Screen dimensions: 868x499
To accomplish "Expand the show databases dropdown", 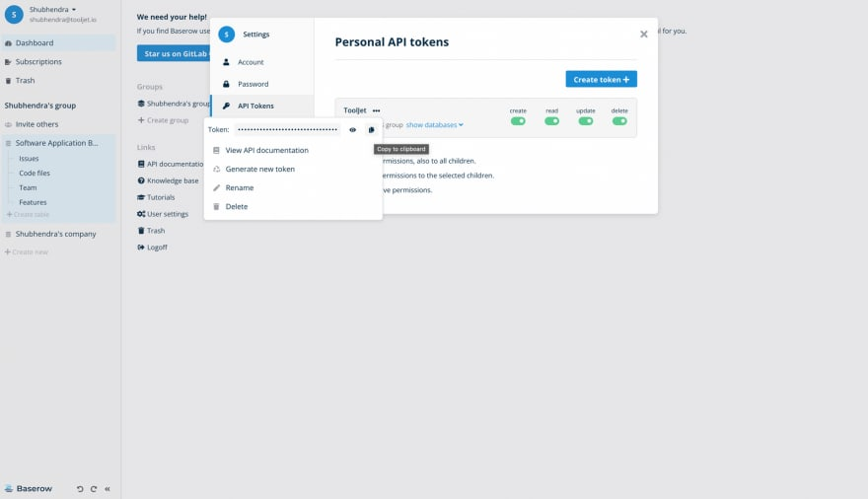I will 435,125.
